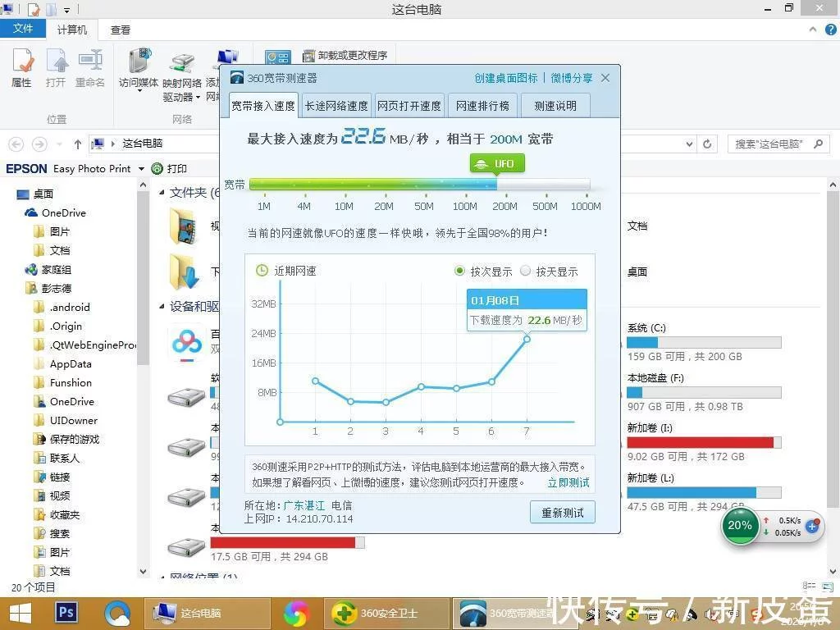Collapse the 设备和驱动器 group header
This screenshot has height=630, width=840.
point(162,307)
